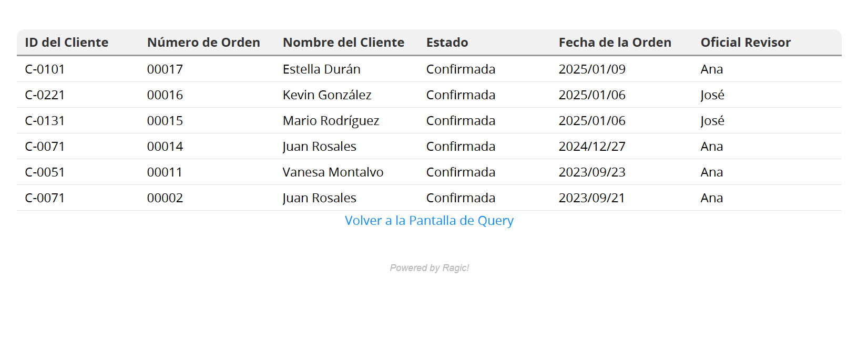This screenshot has height=352, width=868.
Task: Open the Powered by Ragic! link
Action: (429, 268)
